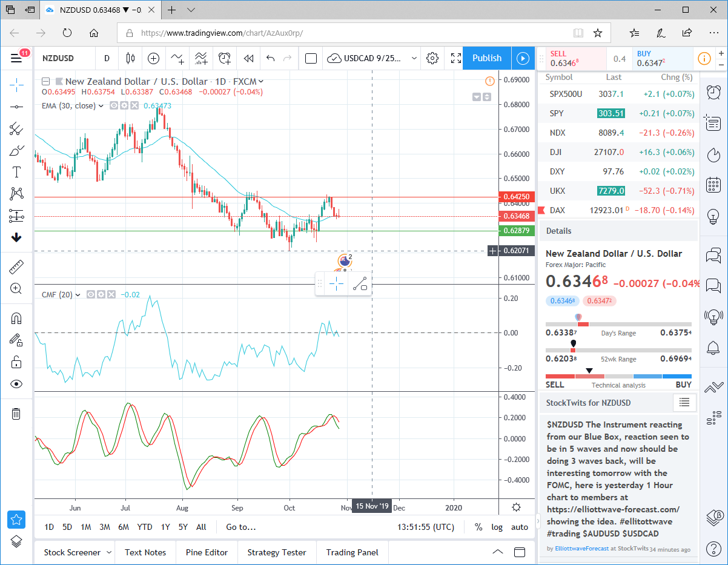
Task: Hide the EMA (30, close) indicator
Action: click(x=113, y=105)
